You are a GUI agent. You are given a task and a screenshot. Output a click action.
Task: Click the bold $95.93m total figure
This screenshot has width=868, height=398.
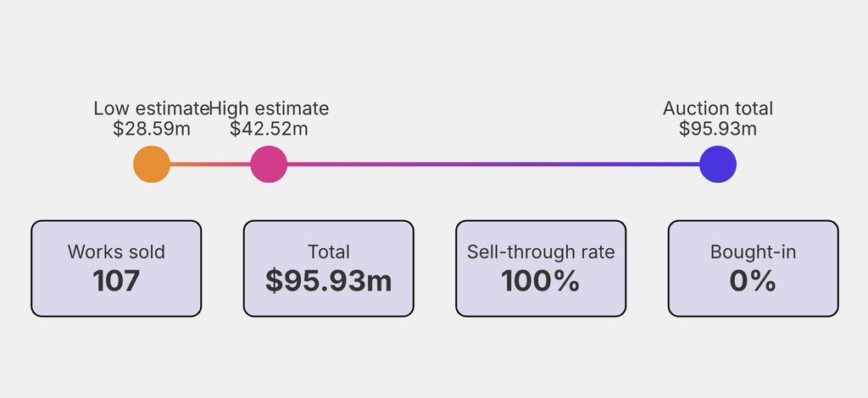coord(329,280)
